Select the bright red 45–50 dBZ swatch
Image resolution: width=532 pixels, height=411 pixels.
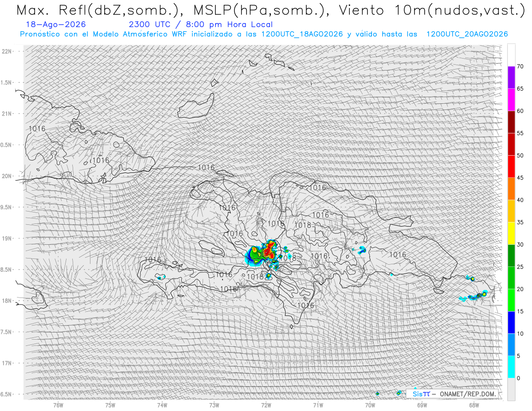click(x=511, y=166)
